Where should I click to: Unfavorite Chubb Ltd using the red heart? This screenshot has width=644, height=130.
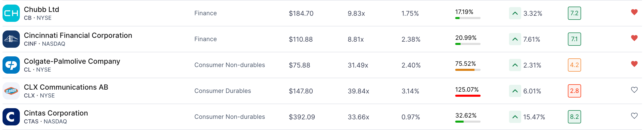[634, 12]
